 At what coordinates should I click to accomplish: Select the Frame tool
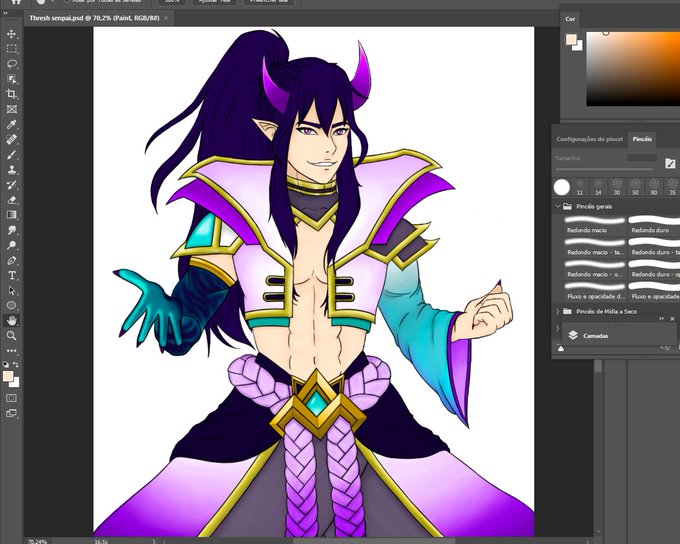(12, 109)
